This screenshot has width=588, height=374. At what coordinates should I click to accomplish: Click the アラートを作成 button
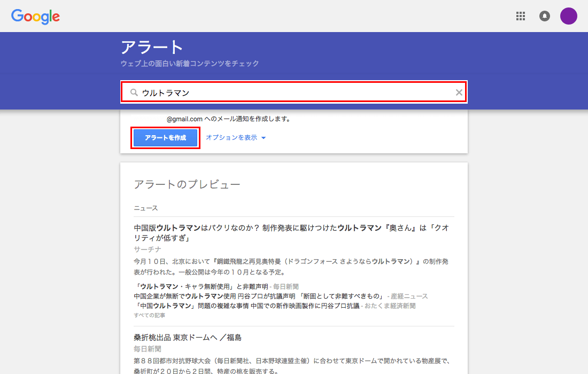pyautogui.click(x=165, y=138)
